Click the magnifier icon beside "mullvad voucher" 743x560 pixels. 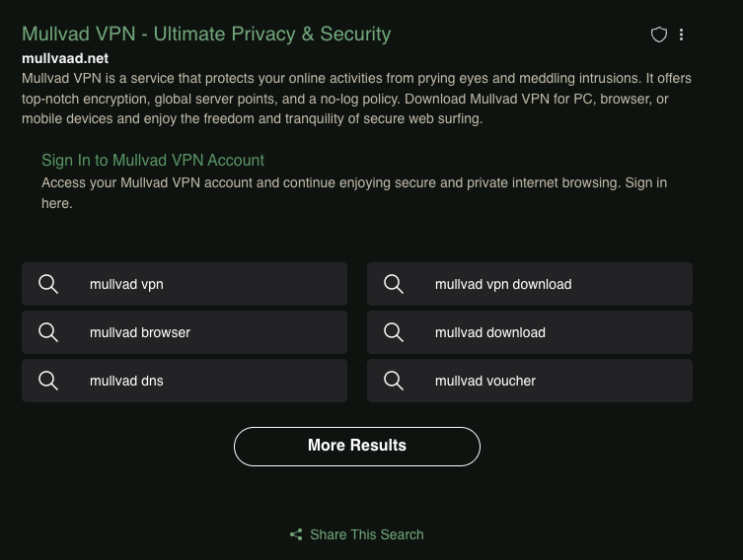(394, 381)
